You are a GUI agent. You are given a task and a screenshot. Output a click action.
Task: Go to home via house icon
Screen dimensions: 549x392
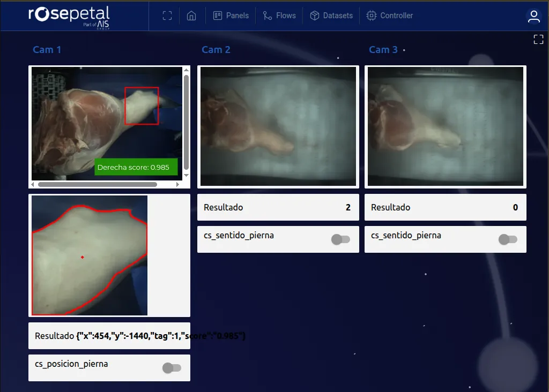tap(191, 16)
